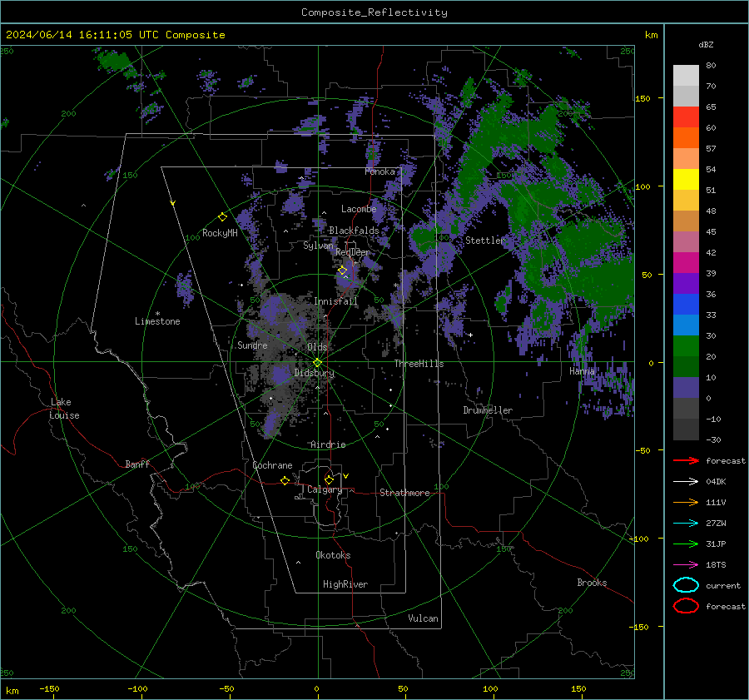Click the Innisfail town label
Image resolution: width=749 pixels, height=700 pixels.
coord(335,301)
